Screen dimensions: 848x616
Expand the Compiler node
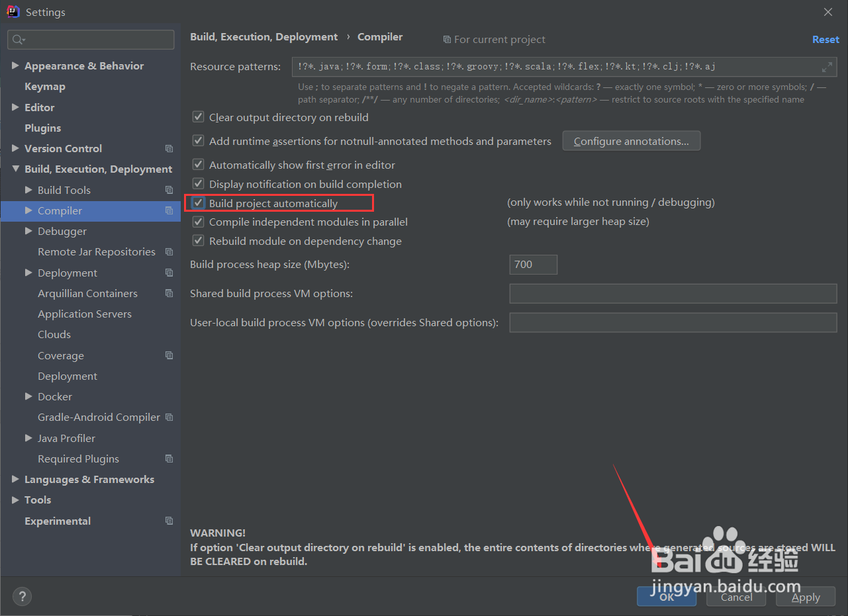pyautogui.click(x=28, y=210)
